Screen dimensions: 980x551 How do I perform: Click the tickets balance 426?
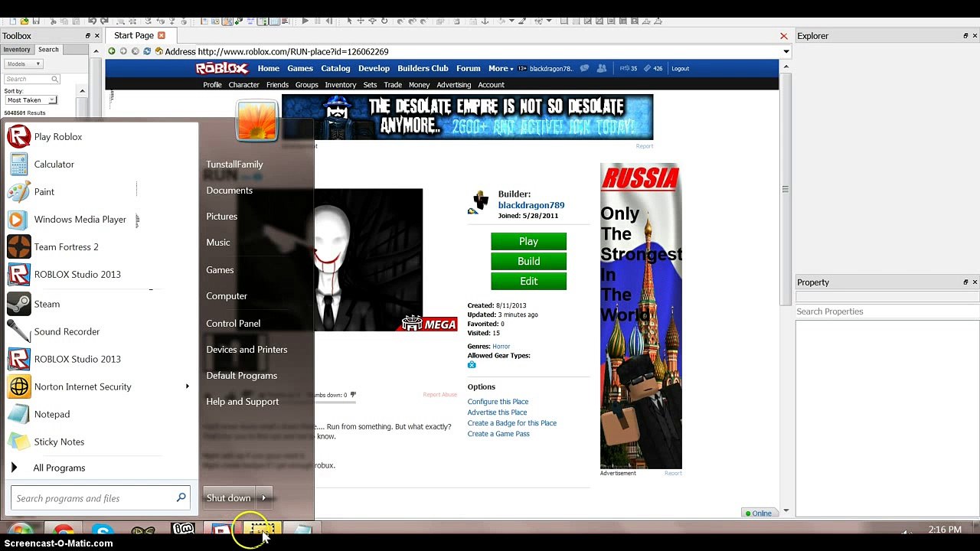tap(653, 68)
